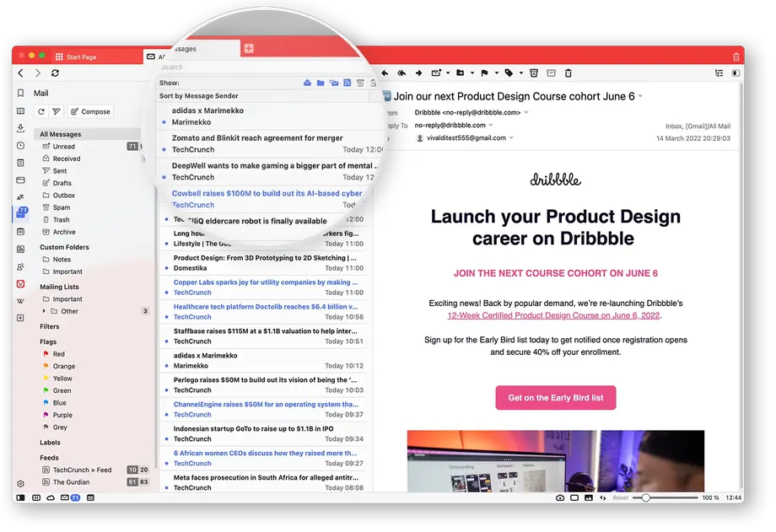Open dropdown next to Dribbble sender address
This screenshot has width=776, height=532.
pos(526,112)
